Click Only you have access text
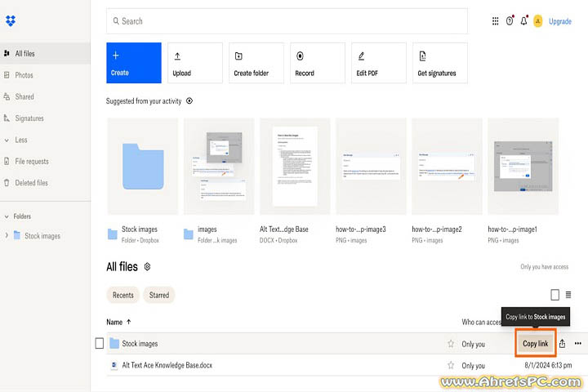The image size is (588, 392). (544, 267)
